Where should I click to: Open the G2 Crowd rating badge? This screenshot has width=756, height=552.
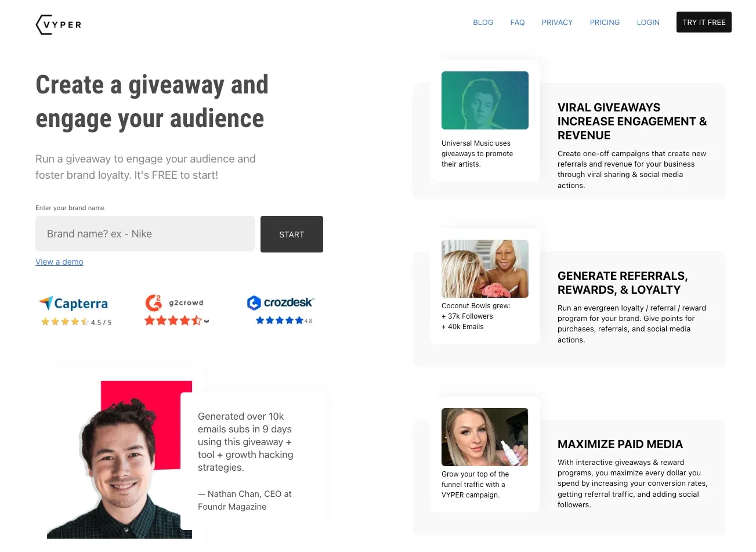176,311
